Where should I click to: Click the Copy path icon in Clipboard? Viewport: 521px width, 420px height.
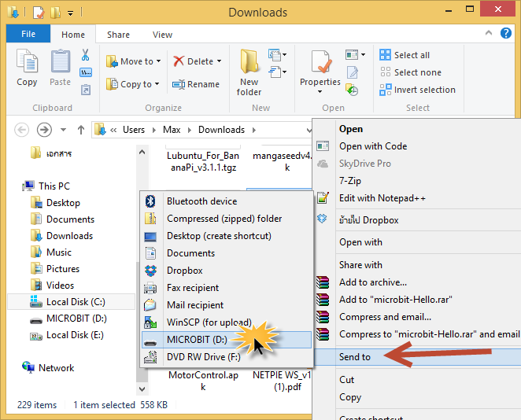point(86,72)
